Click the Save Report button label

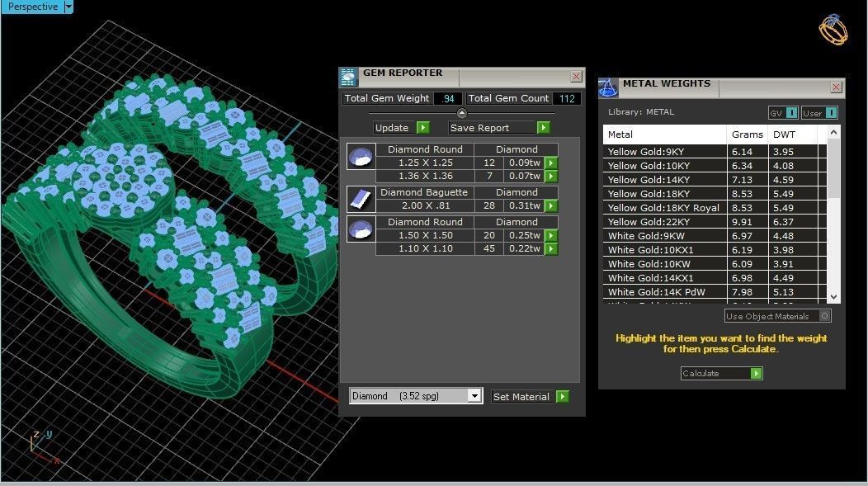[479, 128]
